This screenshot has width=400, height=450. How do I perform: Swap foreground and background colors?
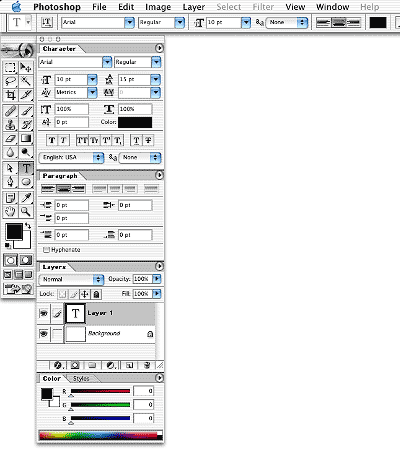[28, 226]
